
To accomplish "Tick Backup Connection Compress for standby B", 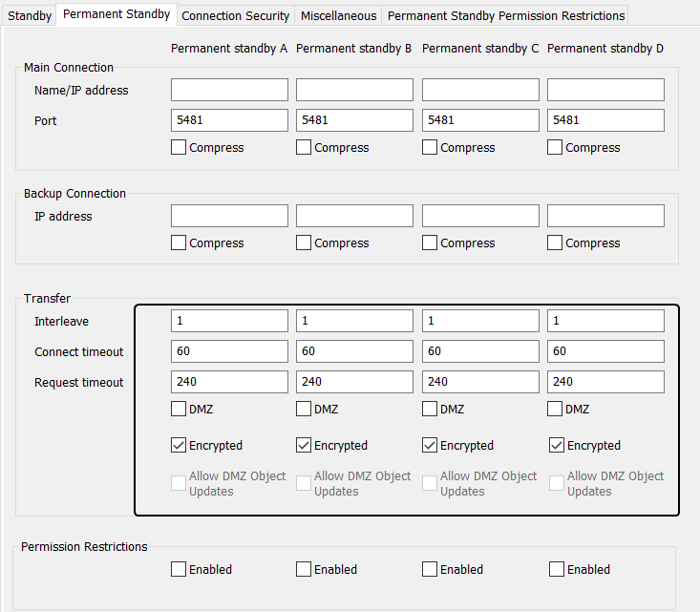I will [x=304, y=243].
